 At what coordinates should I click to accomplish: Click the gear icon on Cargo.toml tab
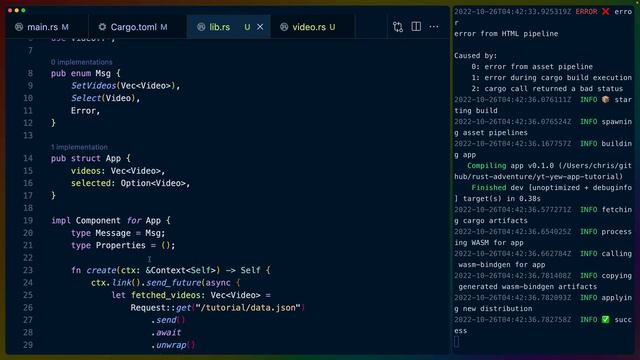102,27
